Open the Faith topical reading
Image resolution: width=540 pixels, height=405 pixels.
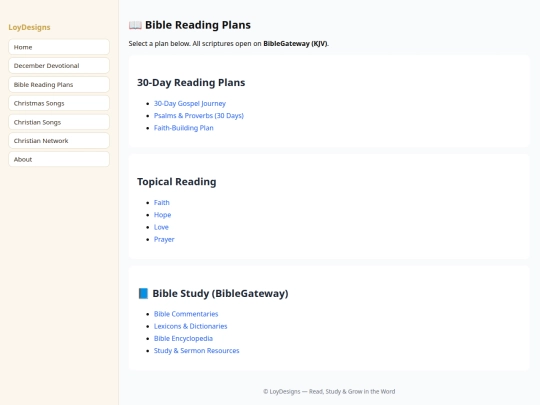162,202
